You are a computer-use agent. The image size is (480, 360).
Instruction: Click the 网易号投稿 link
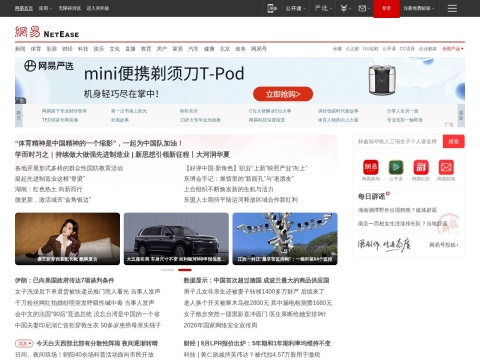(444, 245)
